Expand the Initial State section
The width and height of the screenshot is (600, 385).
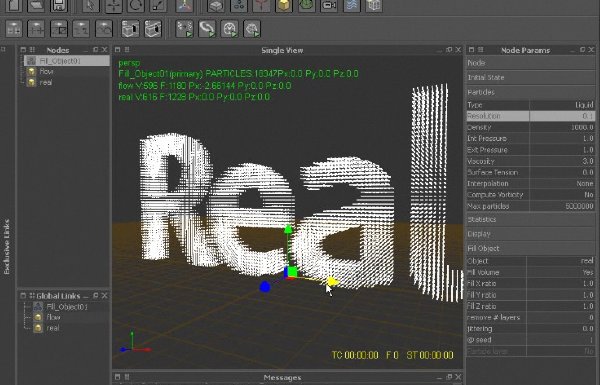530,77
